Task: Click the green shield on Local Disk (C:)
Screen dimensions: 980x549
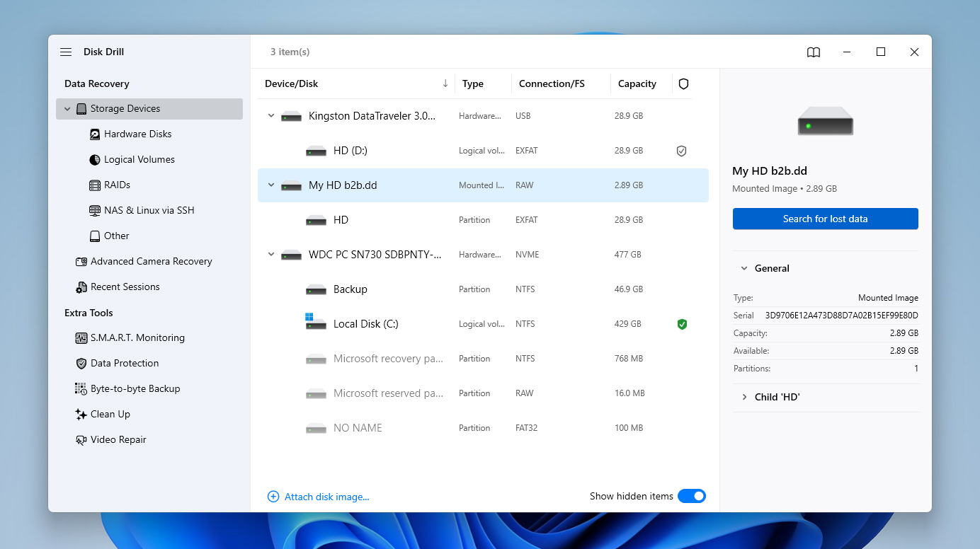Action: tap(682, 324)
